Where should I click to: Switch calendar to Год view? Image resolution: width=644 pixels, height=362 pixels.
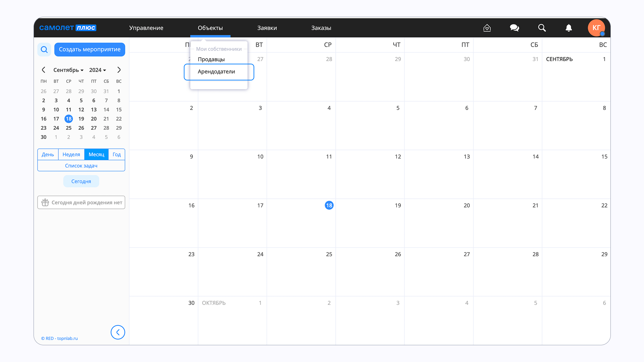pos(116,155)
